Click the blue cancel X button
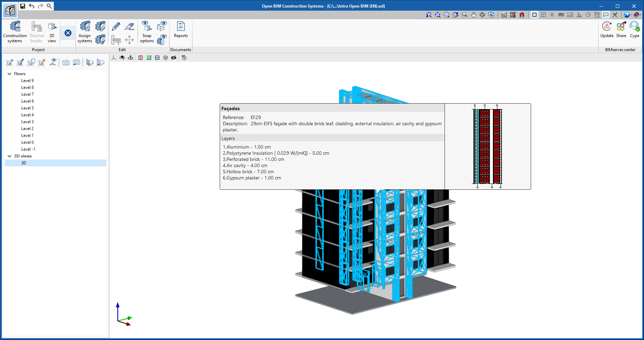Screen dimensions: 644x340 coord(68,33)
